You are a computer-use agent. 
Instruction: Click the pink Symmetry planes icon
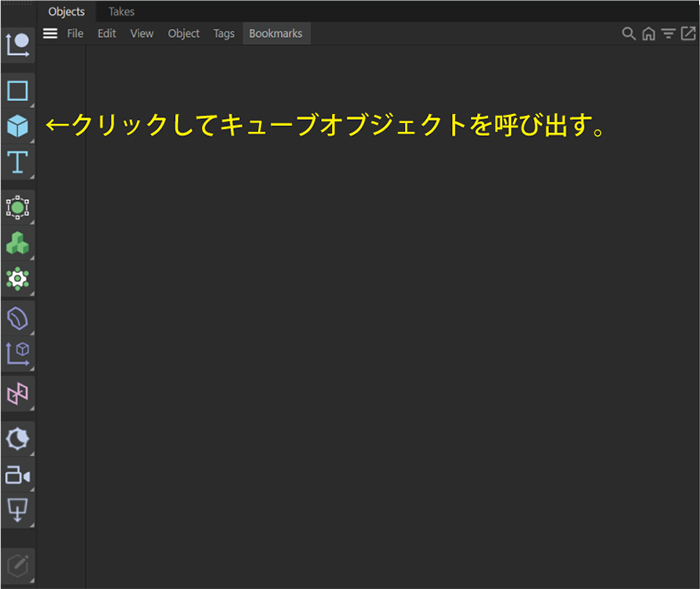tap(18, 394)
